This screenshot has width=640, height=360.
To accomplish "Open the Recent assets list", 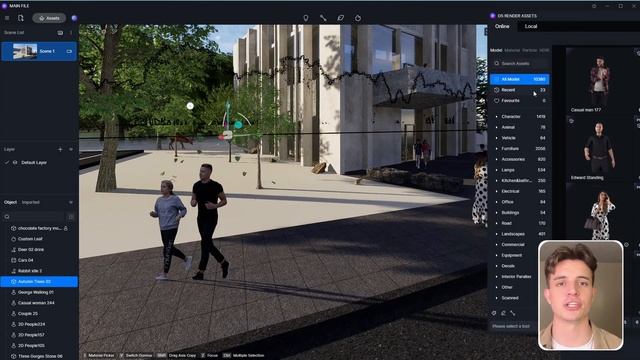I will click(520, 90).
